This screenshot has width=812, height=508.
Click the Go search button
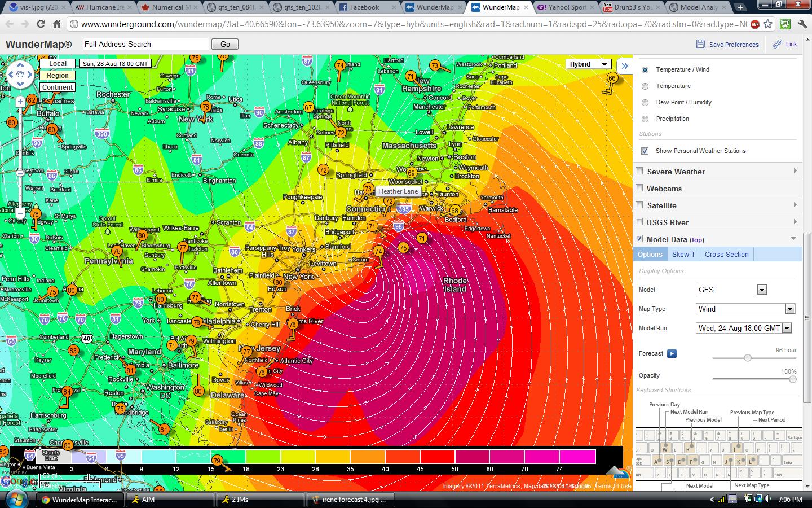(225, 44)
